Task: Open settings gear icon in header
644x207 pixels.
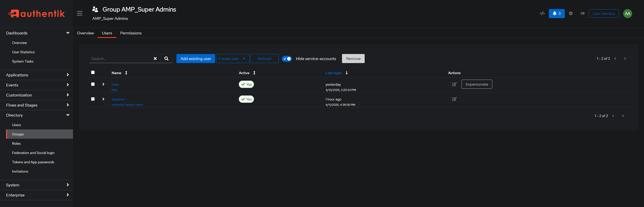Action: pyautogui.click(x=571, y=14)
